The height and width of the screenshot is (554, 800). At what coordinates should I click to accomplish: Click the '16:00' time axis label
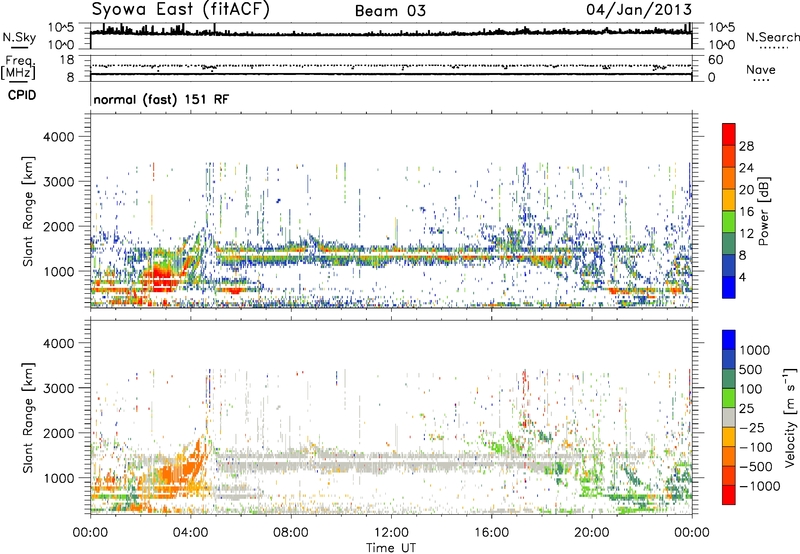pos(491,533)
